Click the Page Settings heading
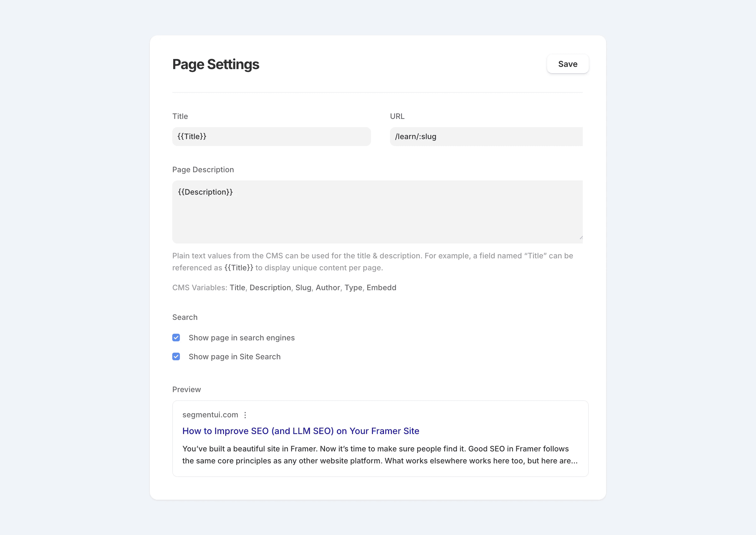Viewport: 756px width, 535px height. point(216,64)
